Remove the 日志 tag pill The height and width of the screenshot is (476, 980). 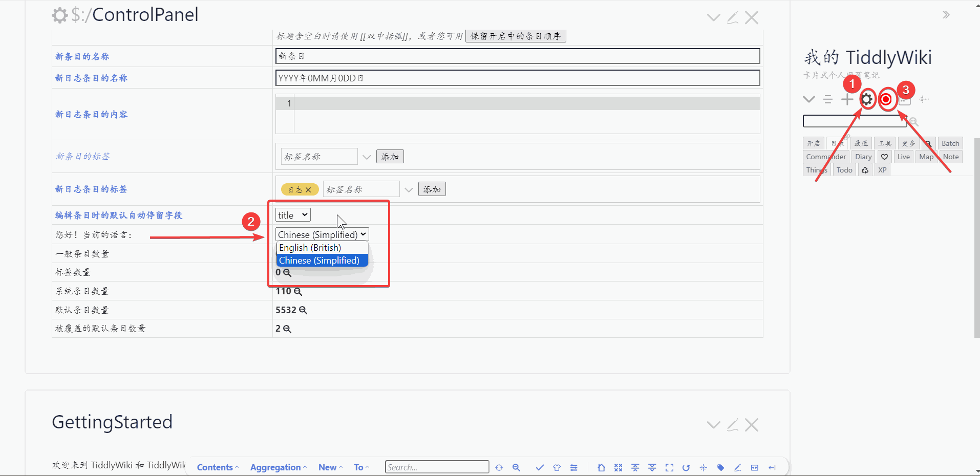[308, 190]
